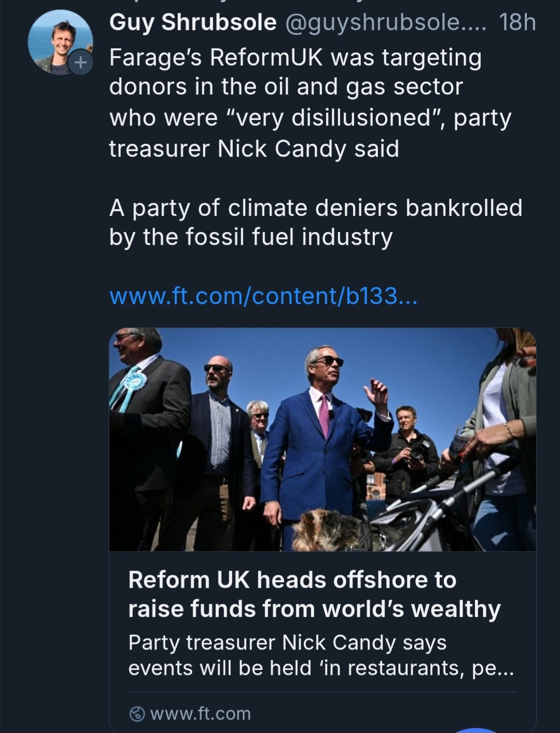Click the 'by the fossil fuel industry' line
560x733 pixels.
tap(250, 237)
